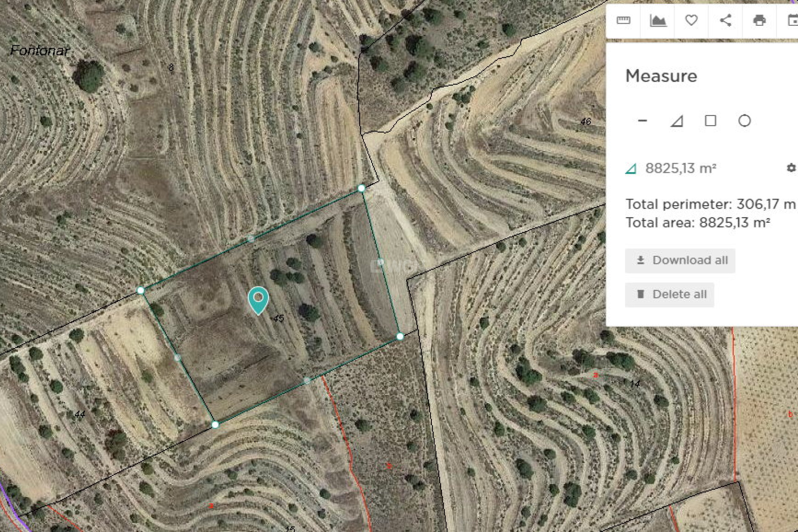Click the download icon inside Download all
This screenshot has height=532, width=798.
pyautogui.click(x=640, y=261)
